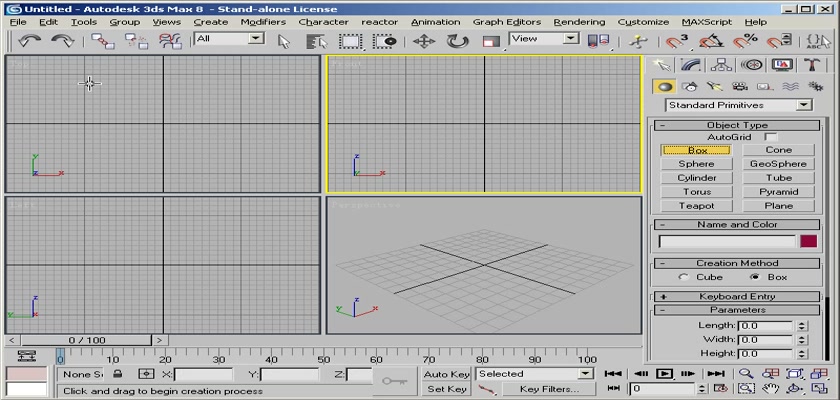Activate the Select and Move tool
This screenshot has height=400, width=840.
(424, 41)
